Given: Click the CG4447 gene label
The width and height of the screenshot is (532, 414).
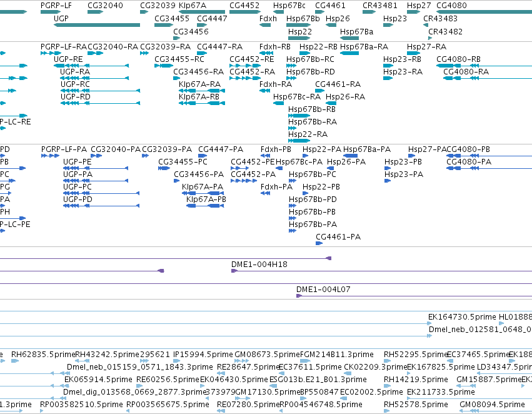Looking at the screenshot, I should point(212,18).
